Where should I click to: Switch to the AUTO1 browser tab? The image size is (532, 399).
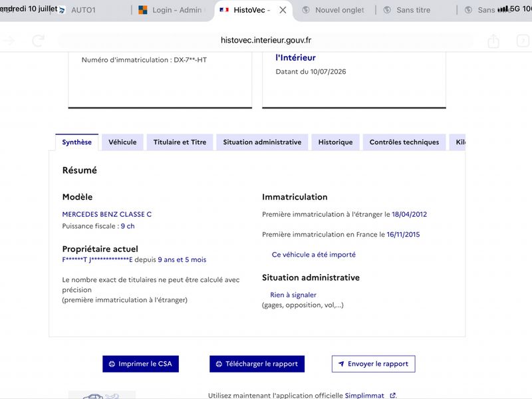coord(84,10)
